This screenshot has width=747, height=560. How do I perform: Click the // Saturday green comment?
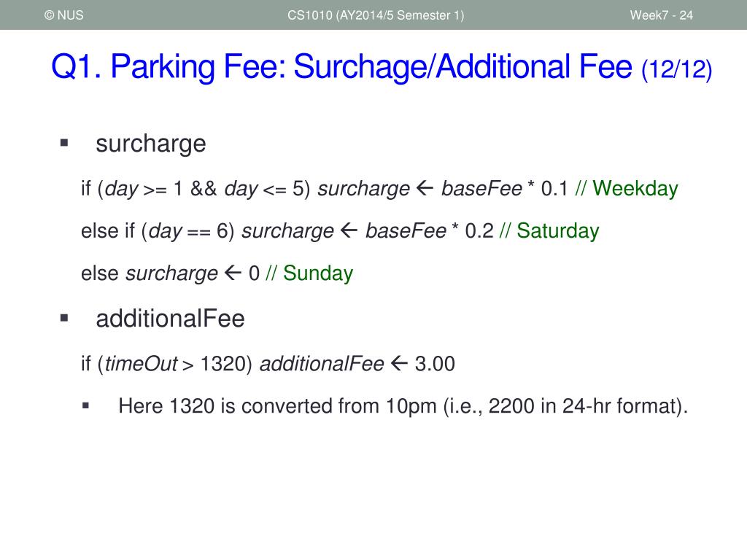coord(549,231)
